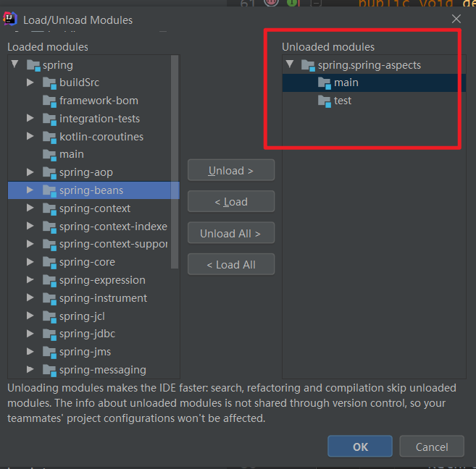Collapse the spring root module node
Viewport: 476px width, 469px height.
[x=14, y=64]
